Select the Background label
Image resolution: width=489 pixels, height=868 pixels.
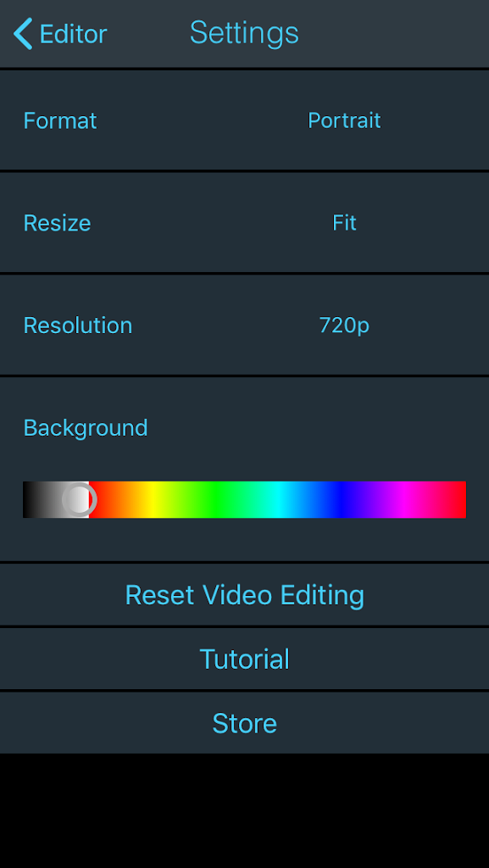pyautogui.click(x=86, y=428)
